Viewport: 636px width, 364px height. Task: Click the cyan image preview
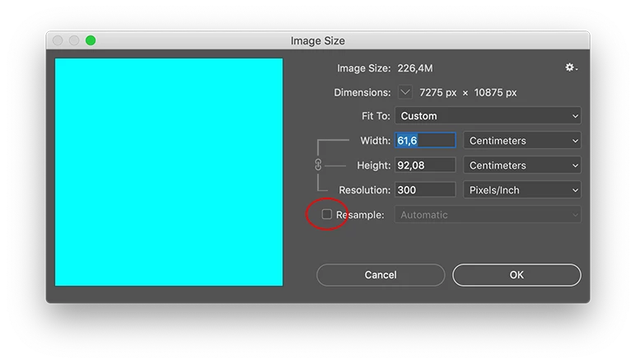169,172
